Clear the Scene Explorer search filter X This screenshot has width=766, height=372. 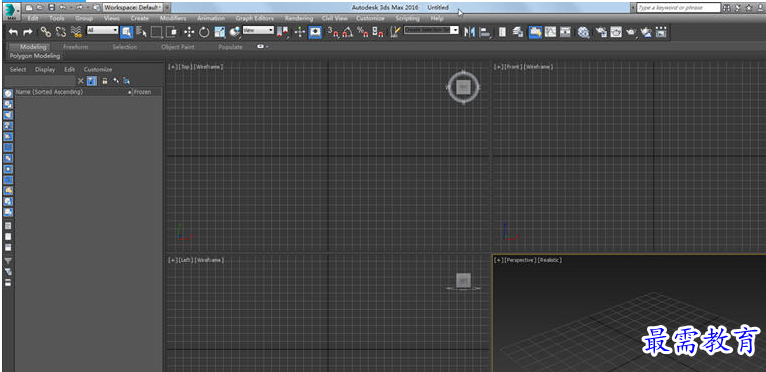tap(81, 81)
